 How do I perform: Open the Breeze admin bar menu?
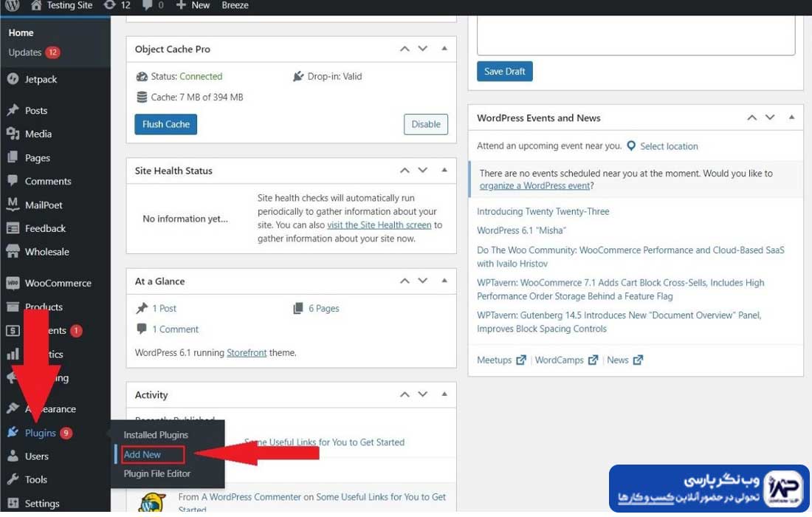[x=235, y=5]
